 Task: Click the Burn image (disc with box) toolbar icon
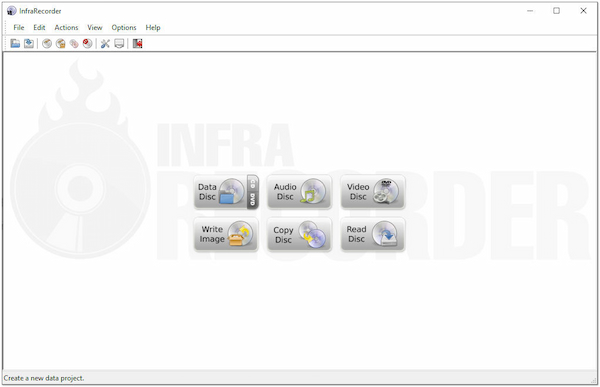[x=60, y=44]
